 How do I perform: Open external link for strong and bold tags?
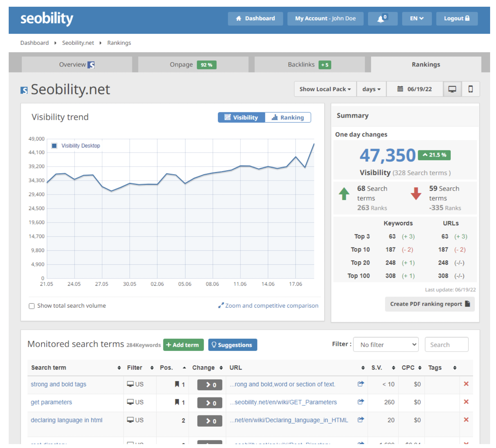coord(361,384)
